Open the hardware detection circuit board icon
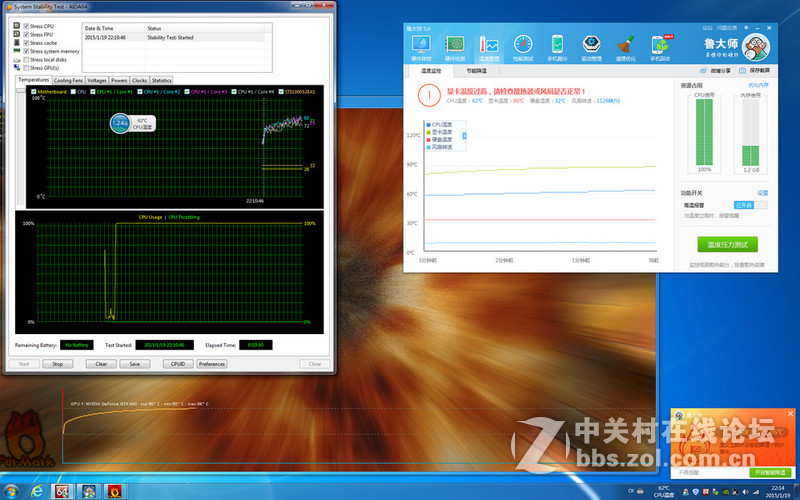This screenshot has width=800, height=500. coord(454,46)
